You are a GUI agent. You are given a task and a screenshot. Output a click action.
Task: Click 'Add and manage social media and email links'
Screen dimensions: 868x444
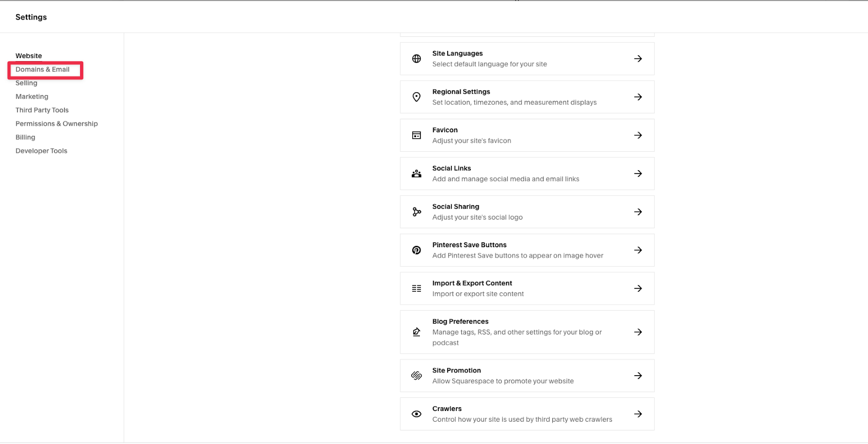point(506,179)
